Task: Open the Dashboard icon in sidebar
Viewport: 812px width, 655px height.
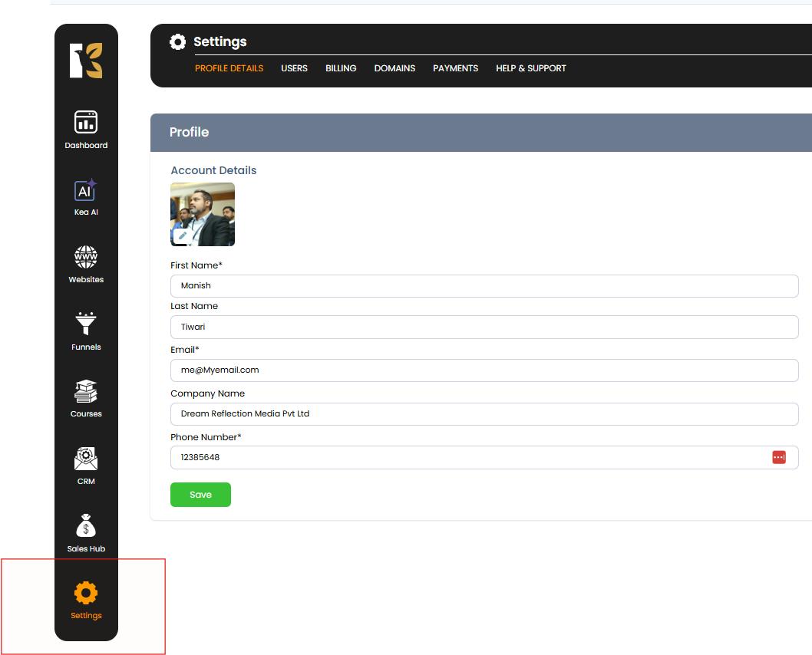Action: pyautogui.click(x=86, y=123)
